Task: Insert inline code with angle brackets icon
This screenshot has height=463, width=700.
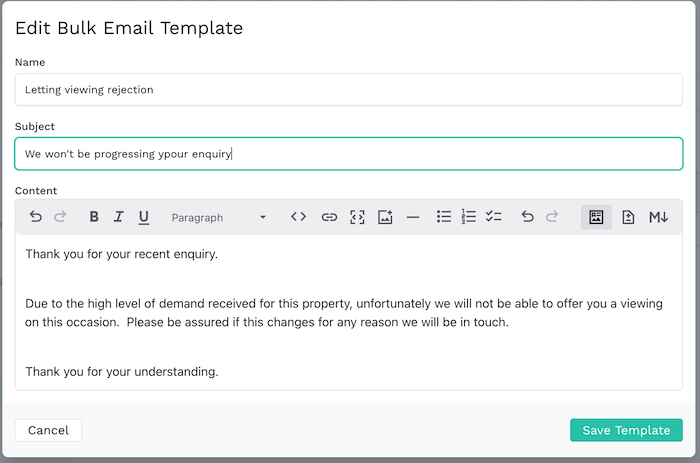Action: point(298,217)
